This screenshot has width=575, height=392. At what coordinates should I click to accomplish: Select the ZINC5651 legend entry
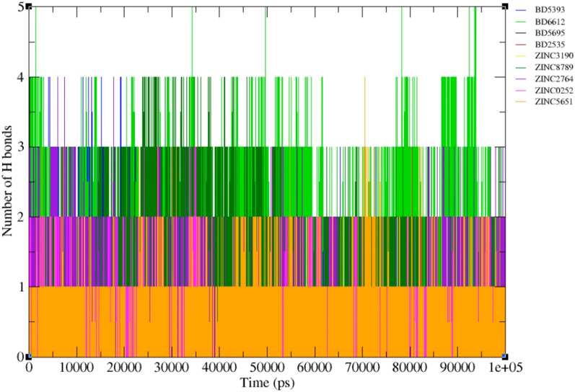545,102
